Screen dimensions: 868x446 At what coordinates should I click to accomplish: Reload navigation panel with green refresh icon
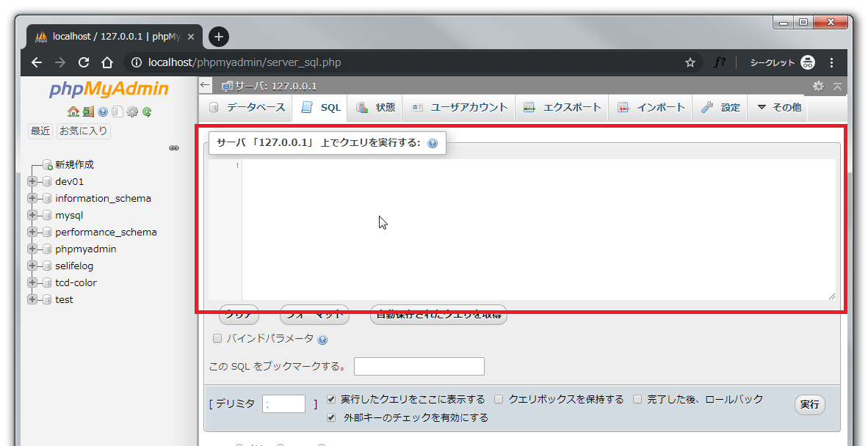coord(147,112)
